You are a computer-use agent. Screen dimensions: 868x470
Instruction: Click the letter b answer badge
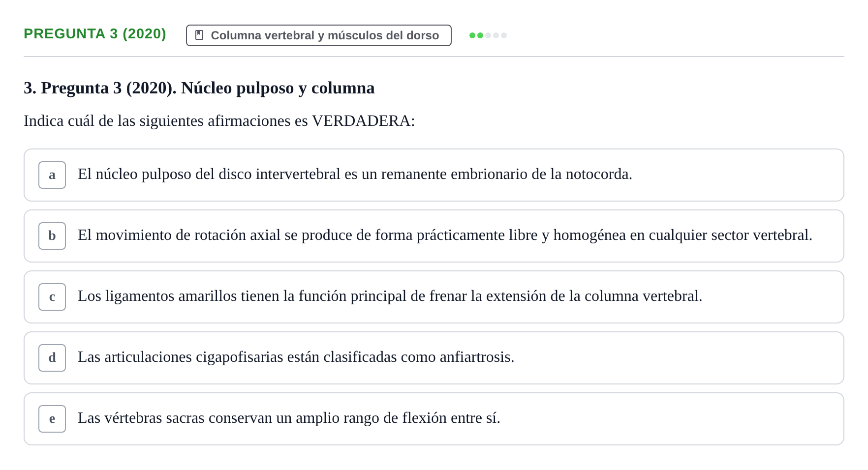tap(52, 236)
